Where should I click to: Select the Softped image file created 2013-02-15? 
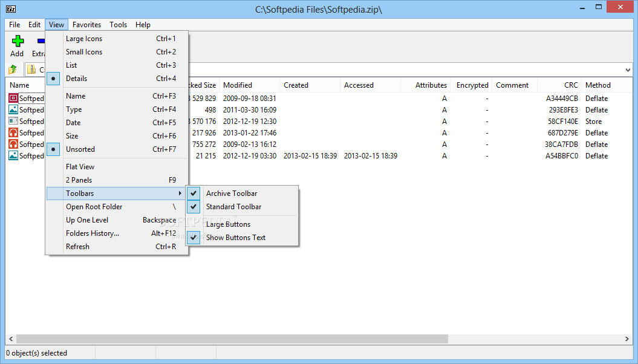tap(27, 156)
